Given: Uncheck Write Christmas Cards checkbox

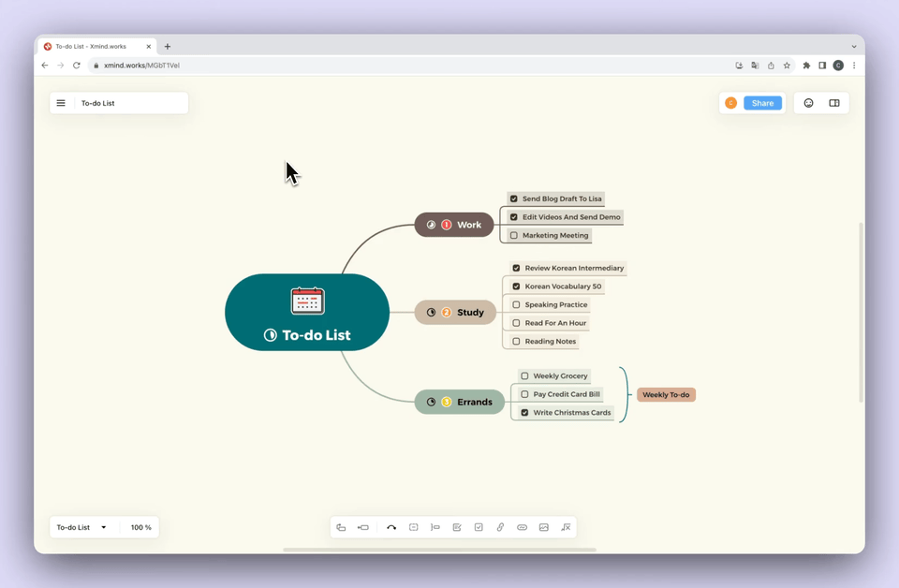Looking at the screenshot, I should click(524, 413).
